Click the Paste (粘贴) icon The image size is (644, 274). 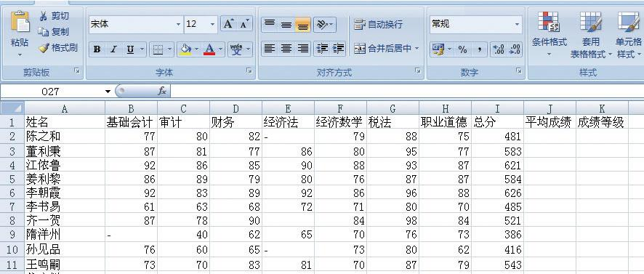coord(20,23)
